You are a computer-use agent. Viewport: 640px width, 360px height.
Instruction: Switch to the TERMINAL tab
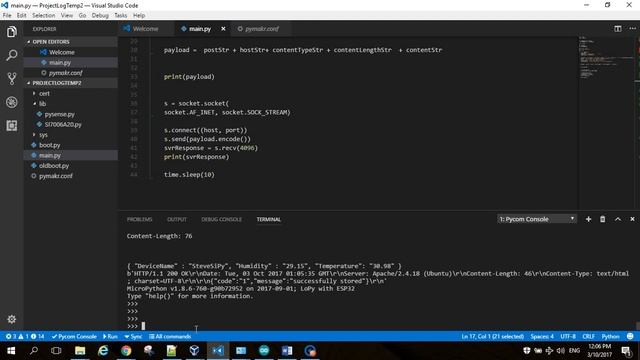click(269, 219)
